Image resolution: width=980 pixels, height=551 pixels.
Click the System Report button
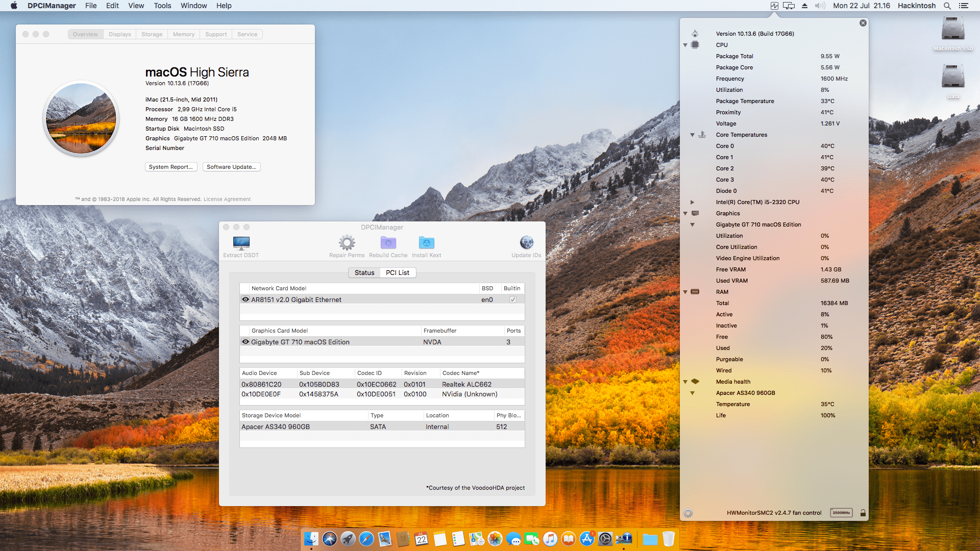pyautogui.click(x=171, y=167)
